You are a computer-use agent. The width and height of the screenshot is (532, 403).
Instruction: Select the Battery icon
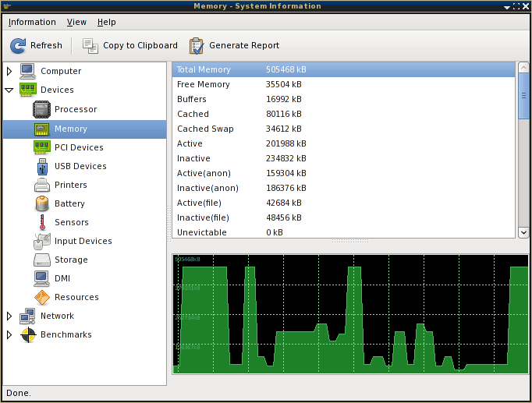coord(42,203)
